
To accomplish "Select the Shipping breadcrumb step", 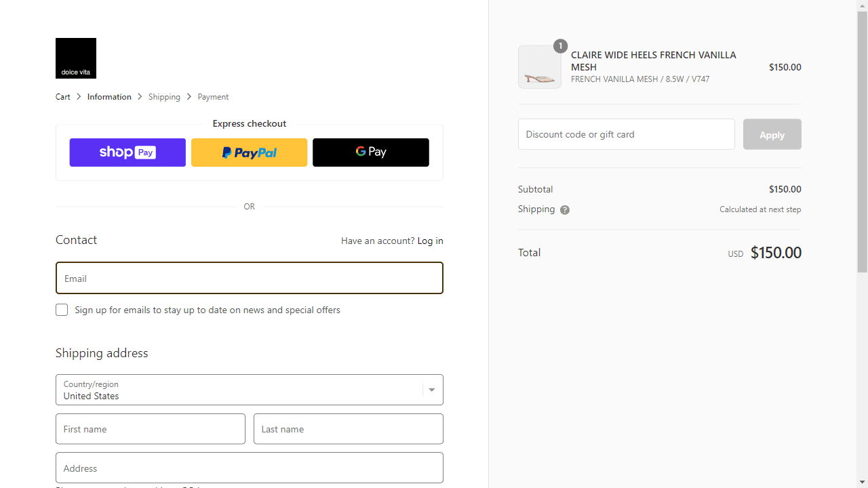I will (164, 97).
